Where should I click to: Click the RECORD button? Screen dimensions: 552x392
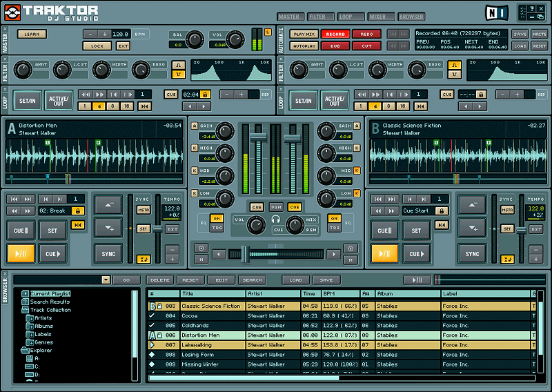click(x=335, y=34)
